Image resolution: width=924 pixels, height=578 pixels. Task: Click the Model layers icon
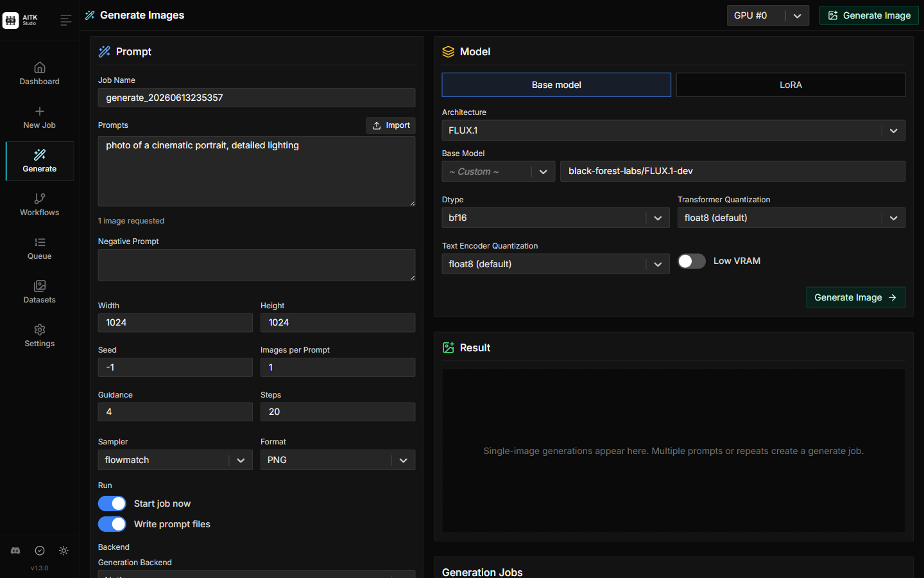[x=449, y=52]
